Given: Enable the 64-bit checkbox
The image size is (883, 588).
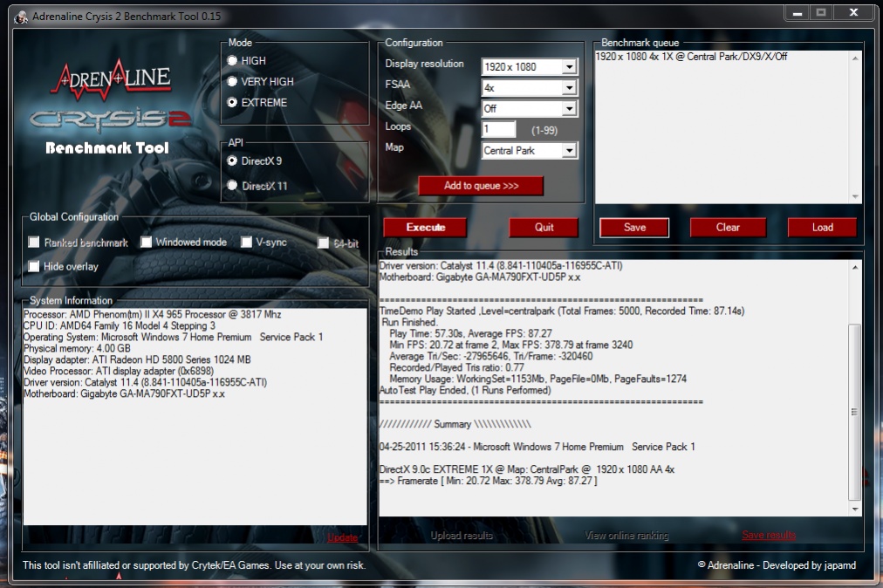Looking at the screenshot, I should point(323,243).
